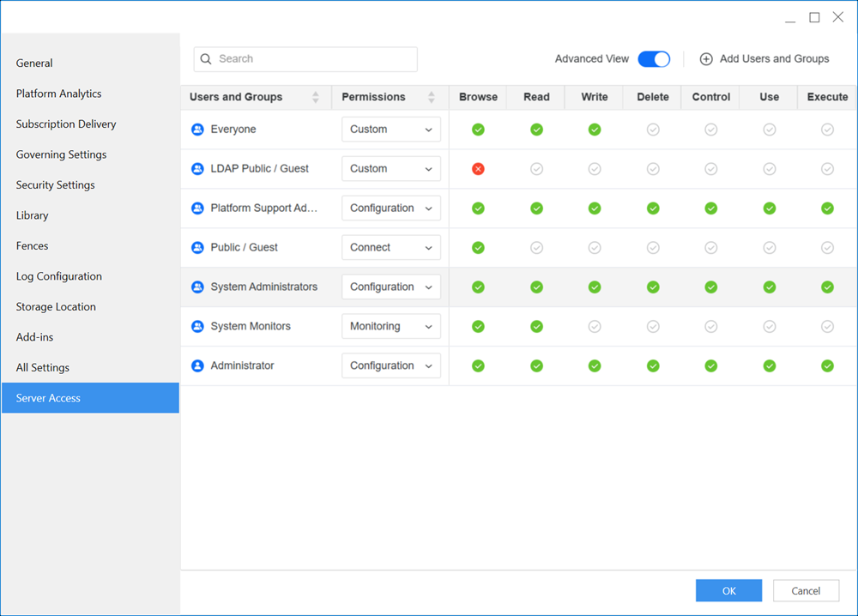Click the plus icon beside Add Users and Groups

[706, 59]
